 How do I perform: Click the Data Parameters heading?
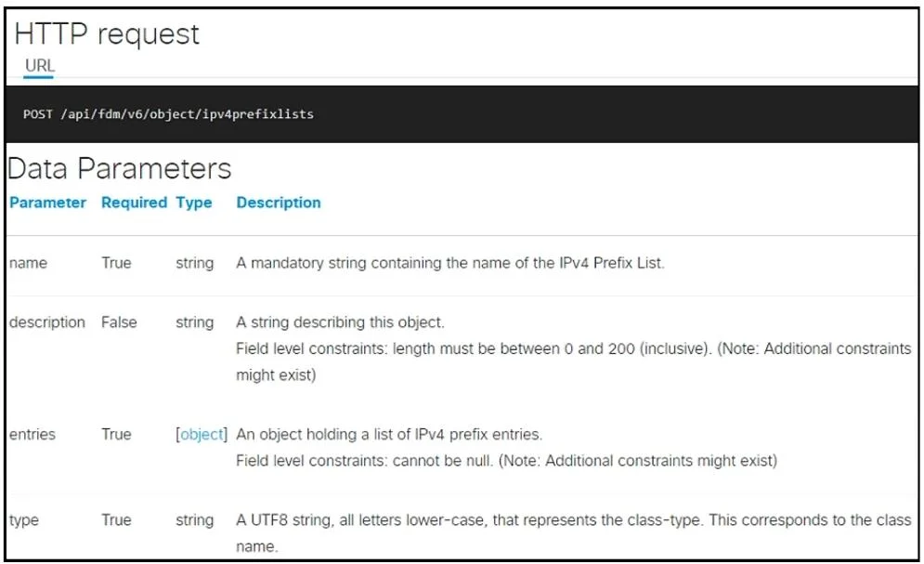(120, 168)
